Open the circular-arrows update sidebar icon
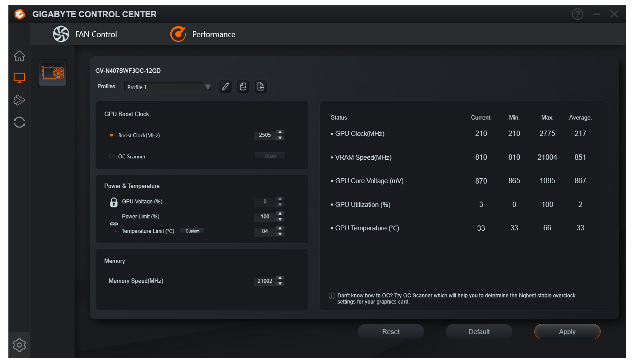635x364 pixels. coord(19,122)
